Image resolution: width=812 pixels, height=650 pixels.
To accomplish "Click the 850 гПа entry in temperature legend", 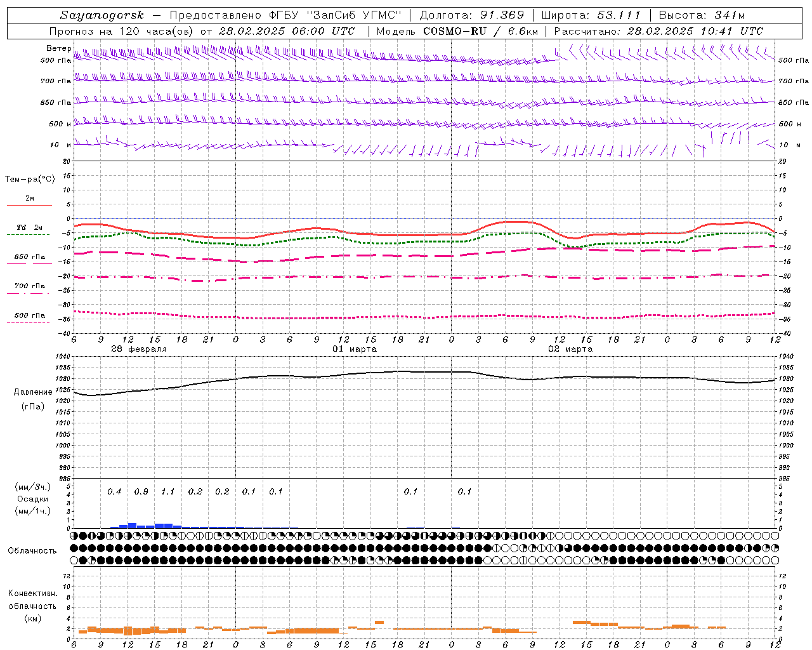I will click(x=30, y=257).
